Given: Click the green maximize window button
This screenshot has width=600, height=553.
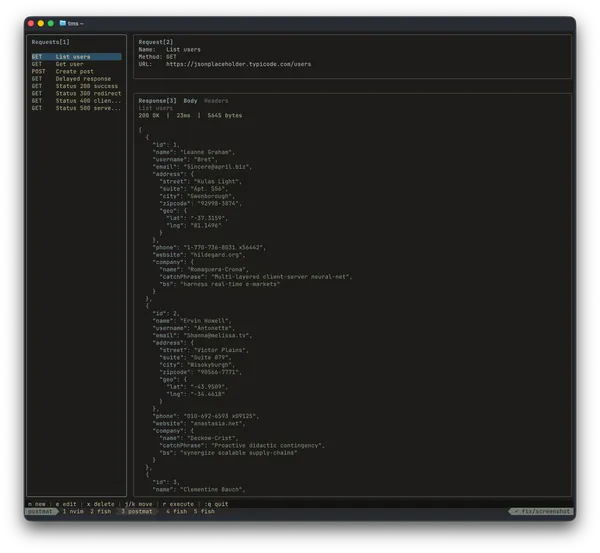Looking at the screenshot, I should pyautogui.click(x=51, y=23).
